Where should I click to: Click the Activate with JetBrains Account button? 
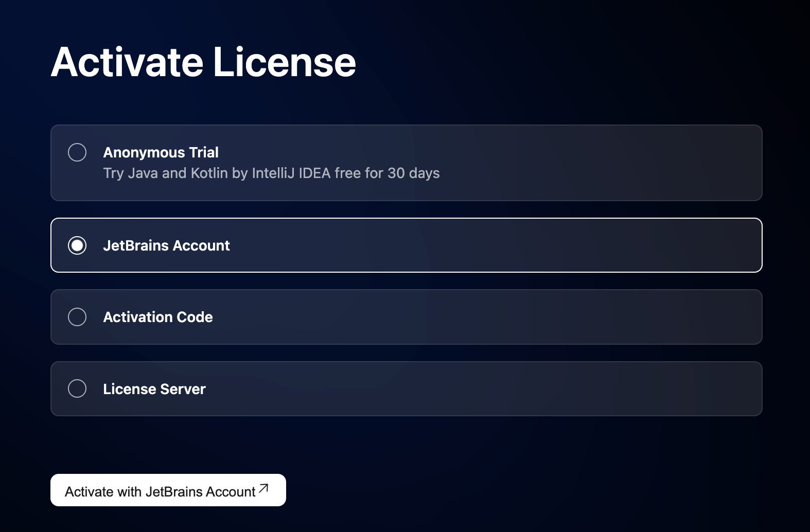(168, 490)
